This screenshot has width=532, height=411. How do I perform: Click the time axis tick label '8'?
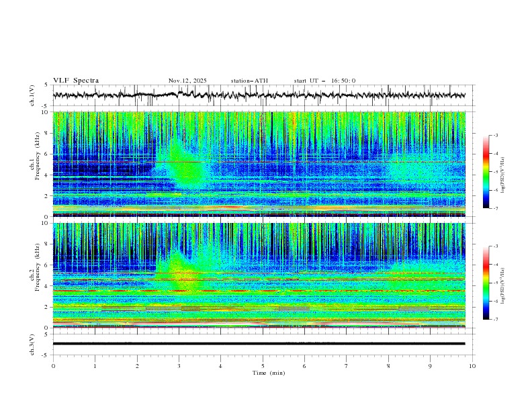pos(388,366)
